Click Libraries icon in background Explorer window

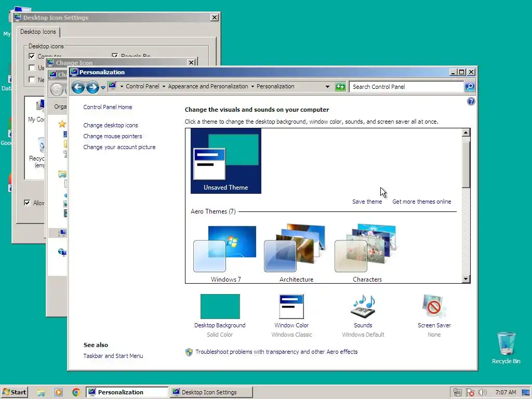point(62,175)
